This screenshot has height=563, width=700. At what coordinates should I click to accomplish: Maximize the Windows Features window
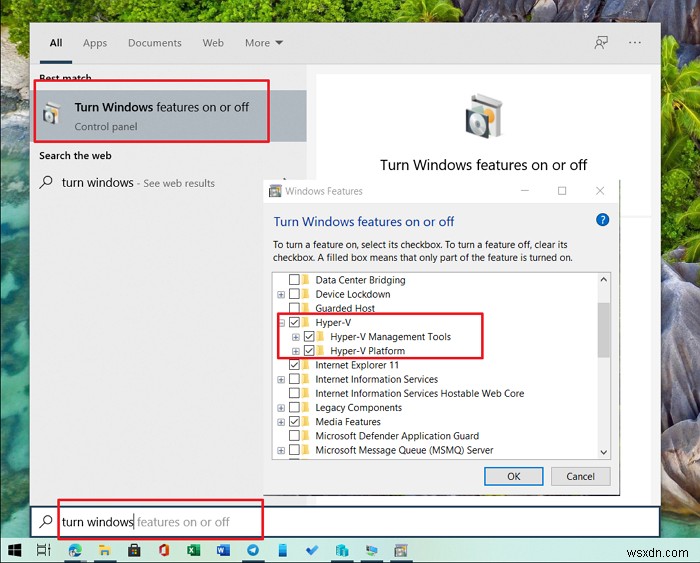[562, 191]
